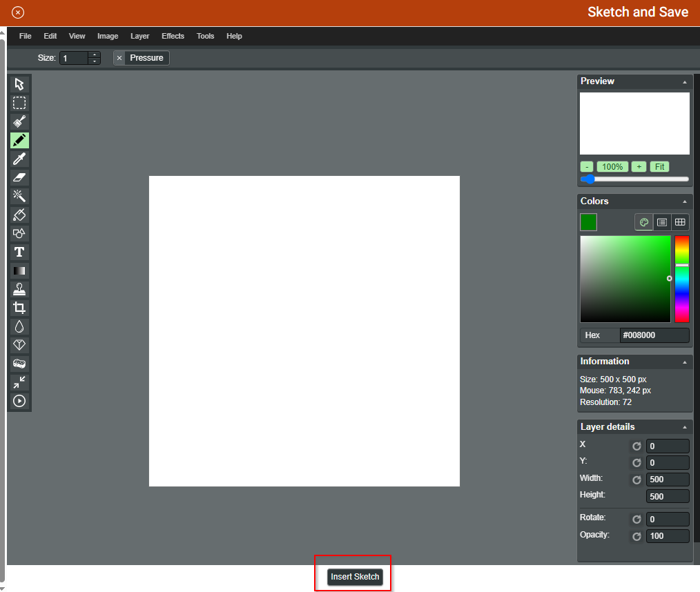The height and width of the screenshot is (592, 700).
Task: Select the Eraser tool
Action: point(19,177)
